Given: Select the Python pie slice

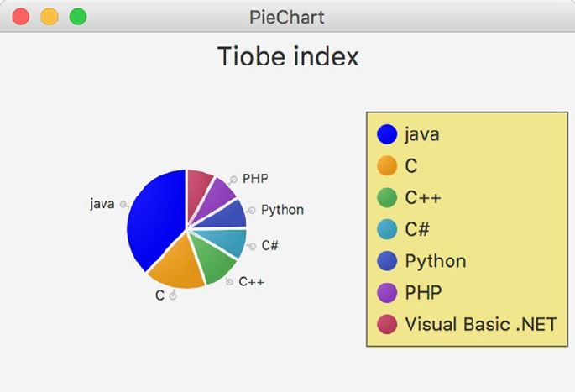Looking at the screenshot, I should pyautogui.click(x=229, y=215).
